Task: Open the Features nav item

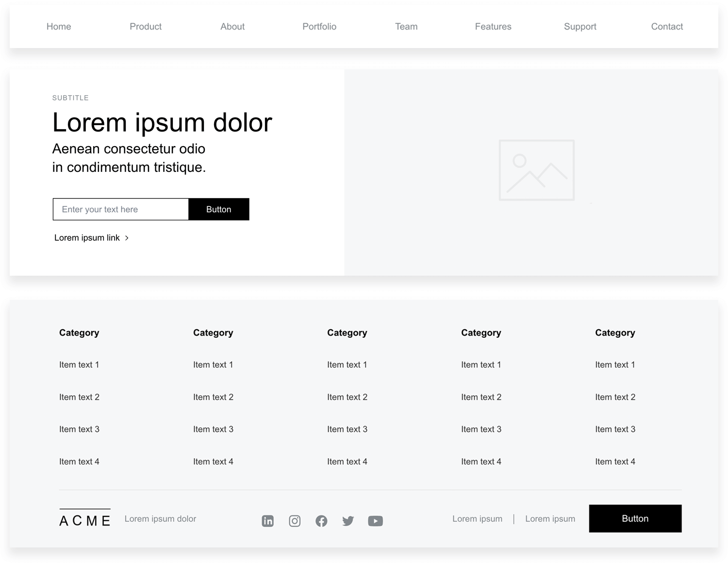Action: (x=493, y=27)
